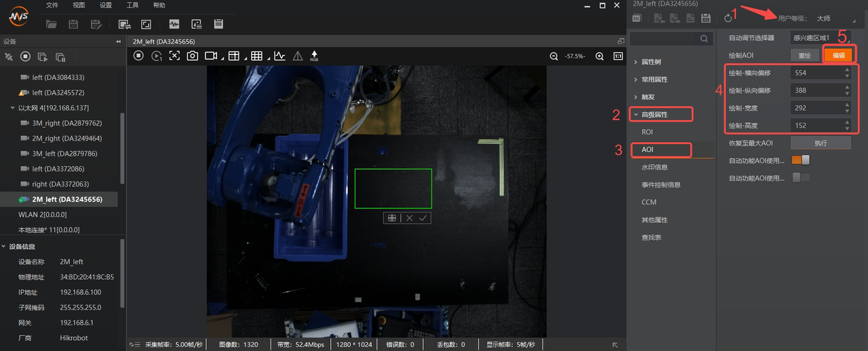This screenshot has height=351, width=868.
Task: Open the 设置 menu
Action: pyautogui.click(x=106, y=5)
